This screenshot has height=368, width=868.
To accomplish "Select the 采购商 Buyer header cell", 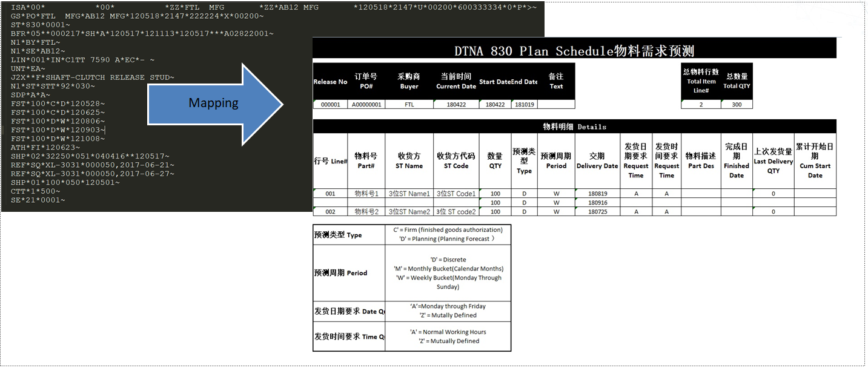I will pos(409,82).
